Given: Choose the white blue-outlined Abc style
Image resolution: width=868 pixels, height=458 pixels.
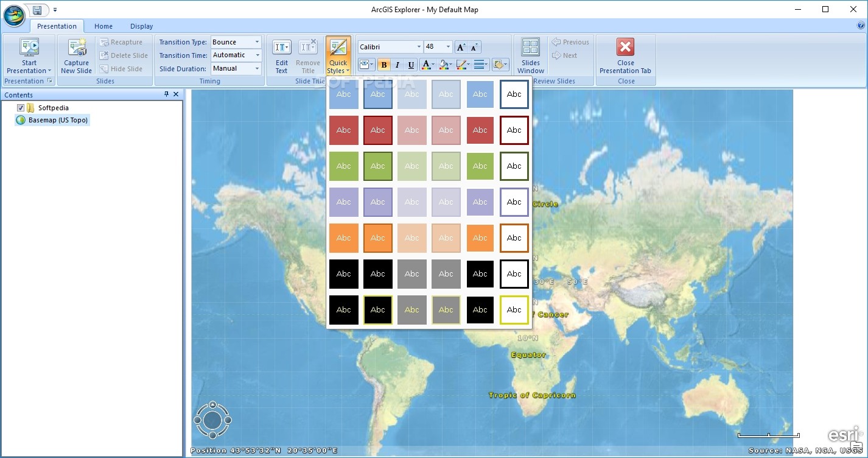Looking at the screenshot, I should (514, 94).
